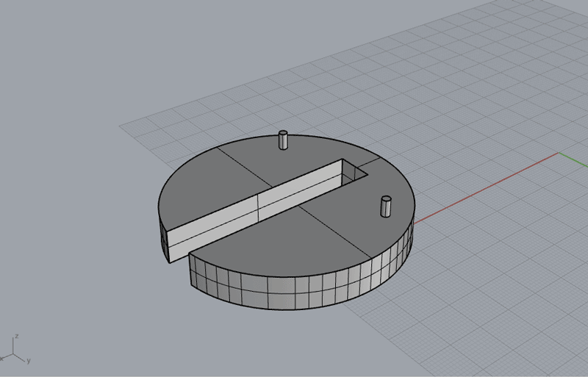This screenshot has width=588, height=377.
Task: Pick the light-grey long inner wall of the slot
Action: coord(254,211)
